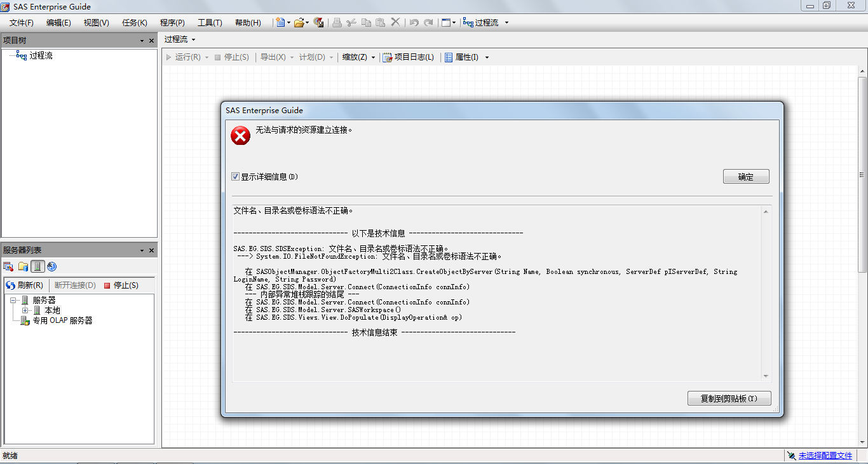Open the 属性 dropdown arrow

(487, 57)
